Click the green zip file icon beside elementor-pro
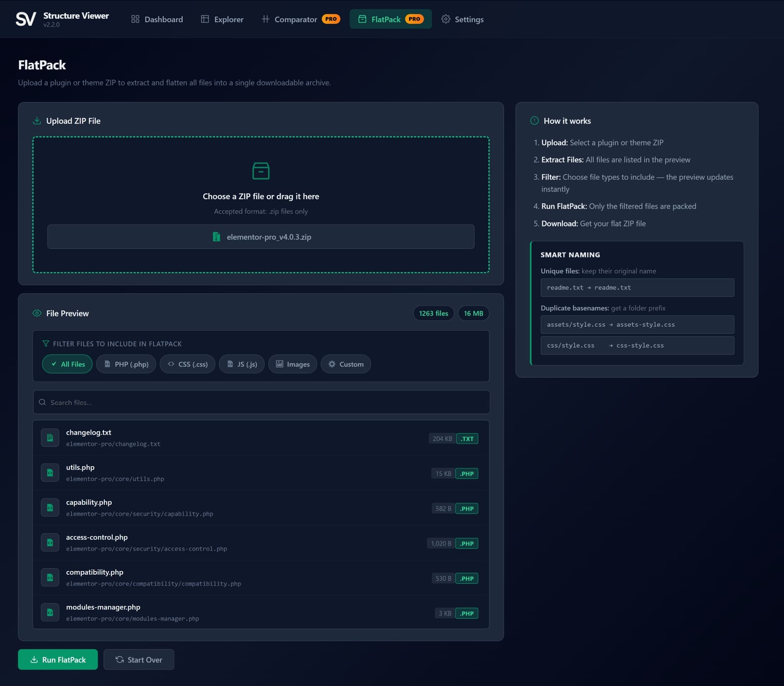The width and height of the screenshot is (784, 686). coord(216,237)
